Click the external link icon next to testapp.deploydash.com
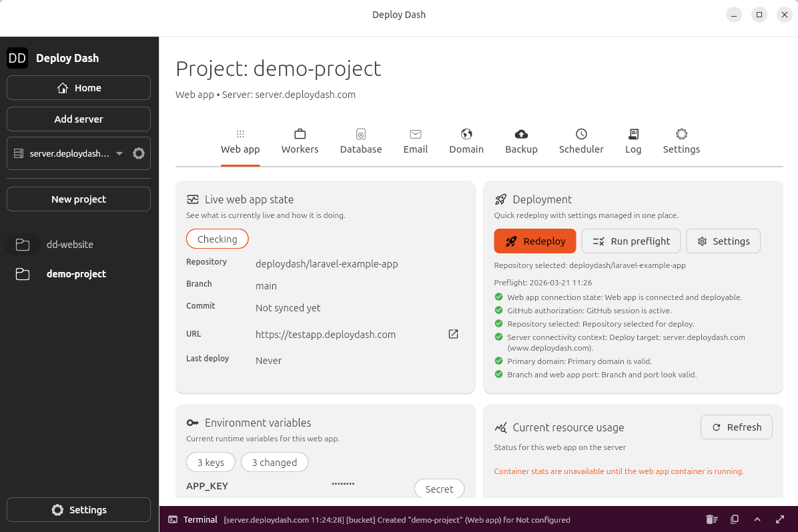Screen dimensions: 798x532 point(453,334)
